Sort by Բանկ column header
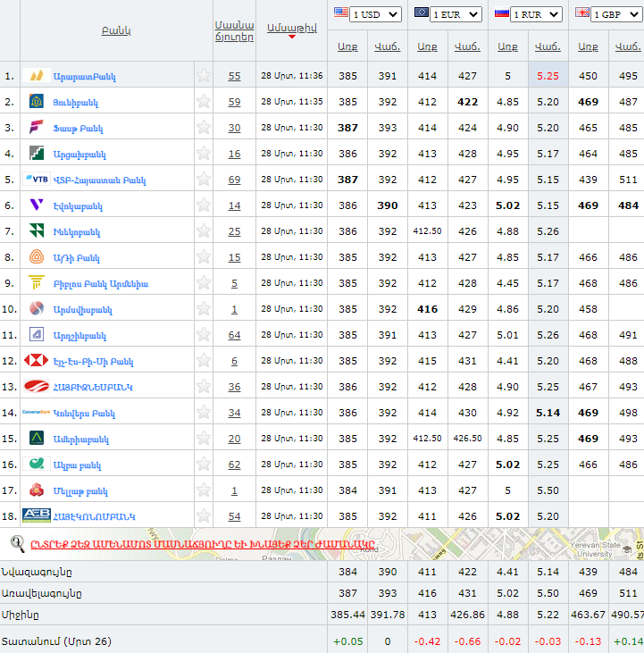This screenshot has width=644, height=653. point(116,30)
